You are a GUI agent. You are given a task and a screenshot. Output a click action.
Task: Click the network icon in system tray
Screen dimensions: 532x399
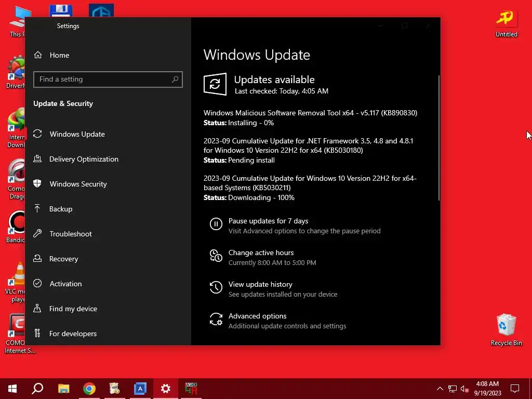pyautogui.click(x=453, y=389)
